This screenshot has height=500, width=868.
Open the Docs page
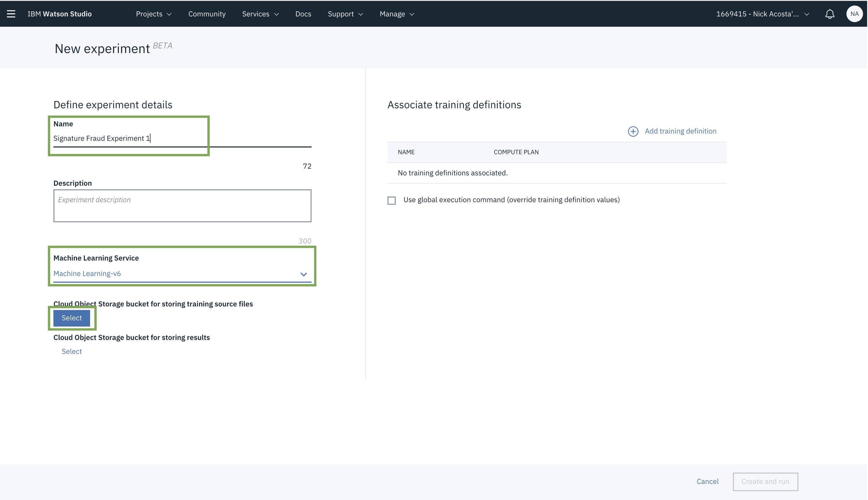pyautogui.click(x=303, y=14)
